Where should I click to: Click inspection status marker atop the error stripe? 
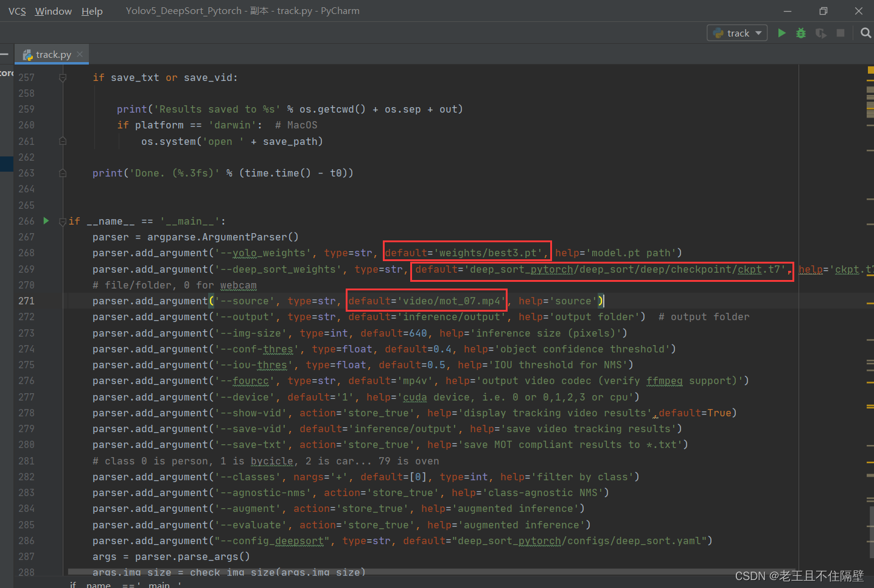point(870,70)
